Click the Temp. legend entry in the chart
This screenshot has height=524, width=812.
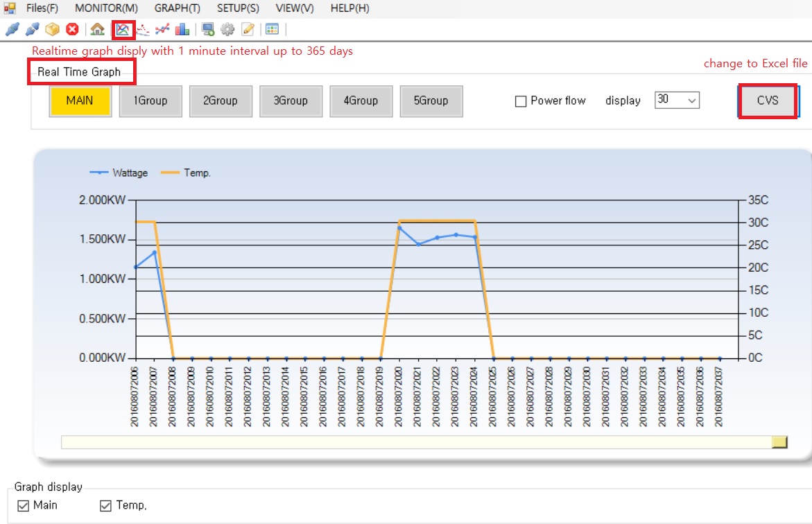(185, 173)
